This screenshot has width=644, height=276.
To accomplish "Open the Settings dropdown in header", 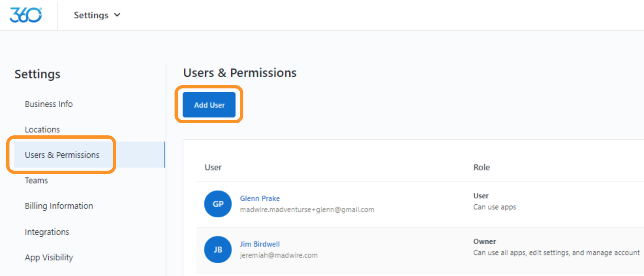I will [x=97, y=15].
